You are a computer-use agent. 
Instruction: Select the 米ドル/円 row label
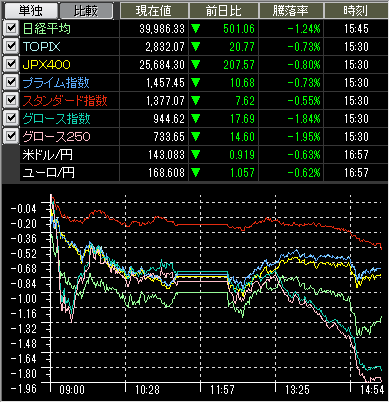pos(48,155)
